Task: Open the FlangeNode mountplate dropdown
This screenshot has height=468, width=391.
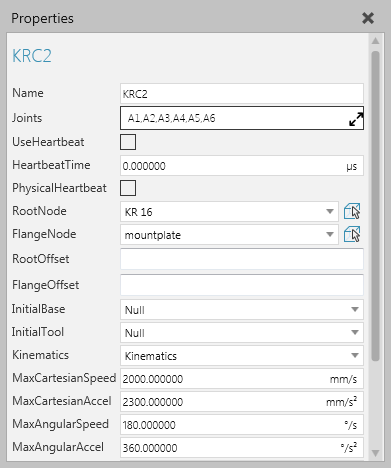Action: click(x=229, y=234)
